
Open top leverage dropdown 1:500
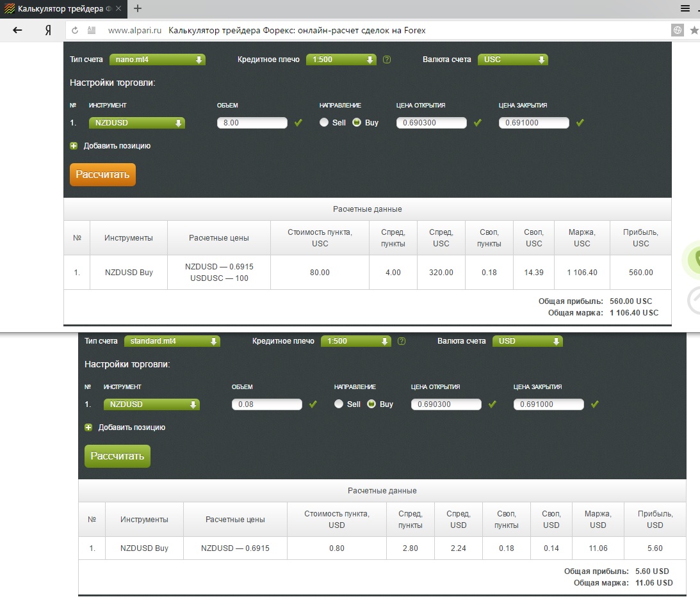tap(341, 60)
